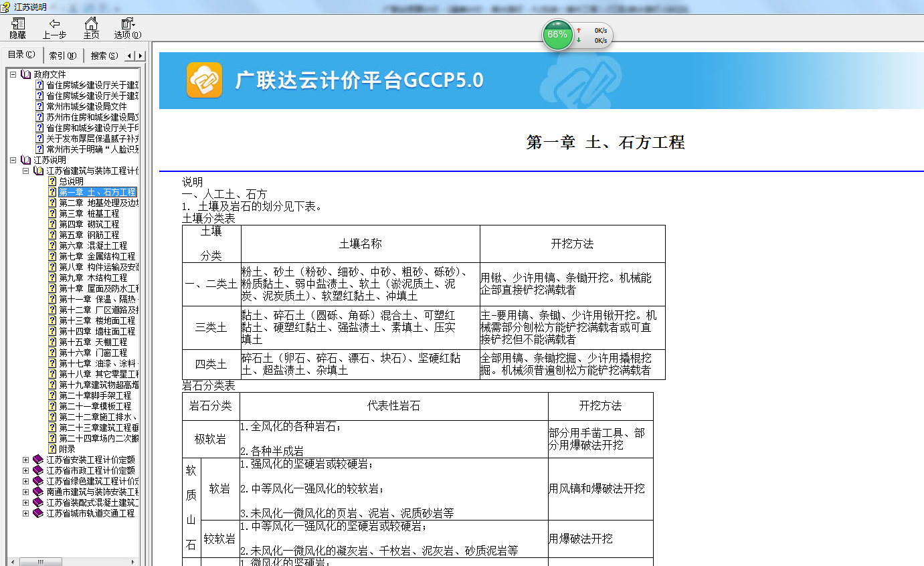Open 第十章 屋面及防水工程 topic
The image size is (924, 566).
point(98,288)
